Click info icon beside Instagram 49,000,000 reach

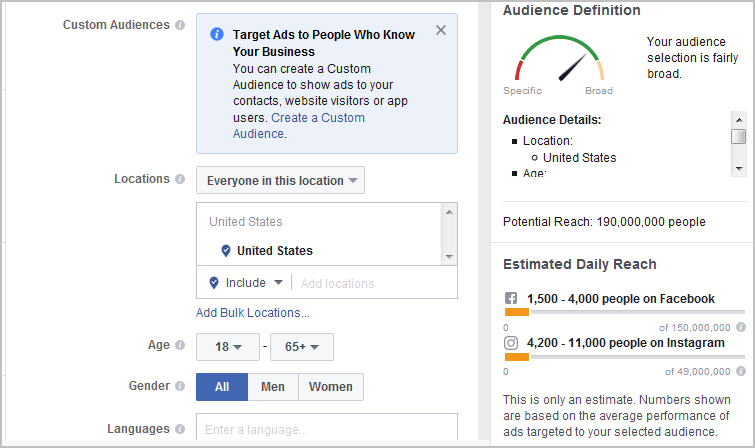tap(741, 371)
